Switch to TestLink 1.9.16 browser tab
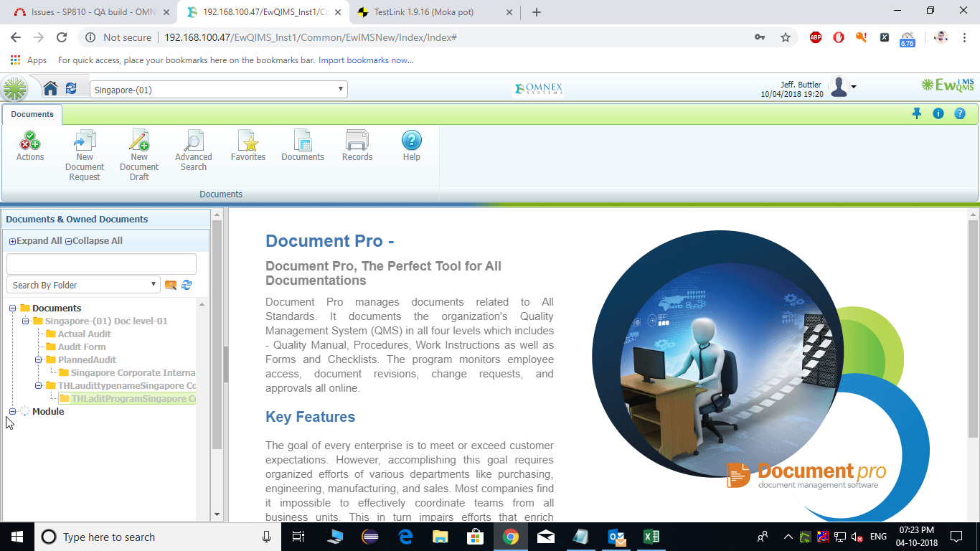 pos(433,12)
